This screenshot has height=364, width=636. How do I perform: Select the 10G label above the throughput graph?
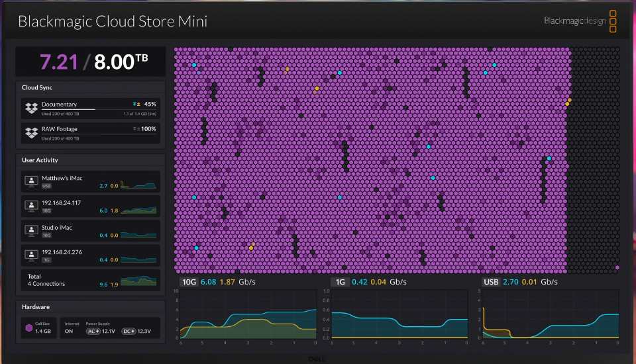point(188,282)
